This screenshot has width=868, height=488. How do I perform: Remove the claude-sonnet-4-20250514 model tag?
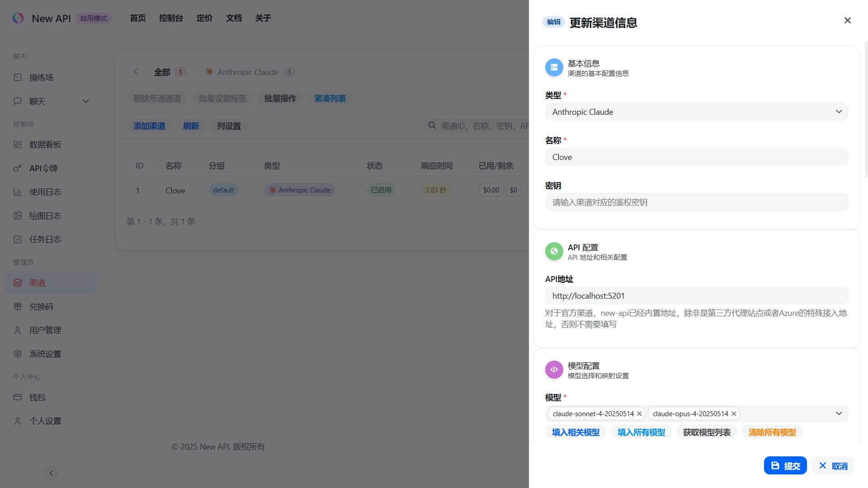click(x=639, y=414)
